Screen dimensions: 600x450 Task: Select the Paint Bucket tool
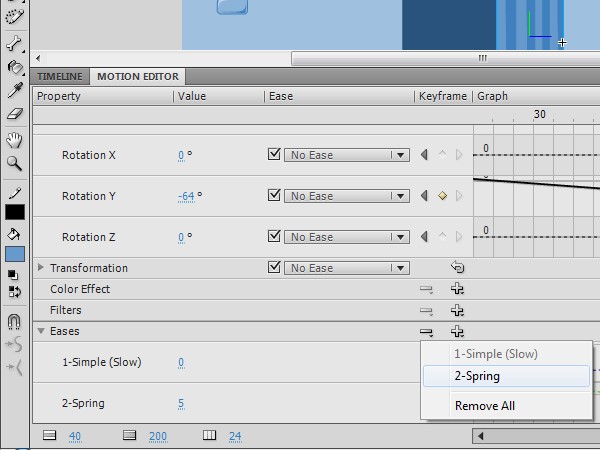coord(14,67)
